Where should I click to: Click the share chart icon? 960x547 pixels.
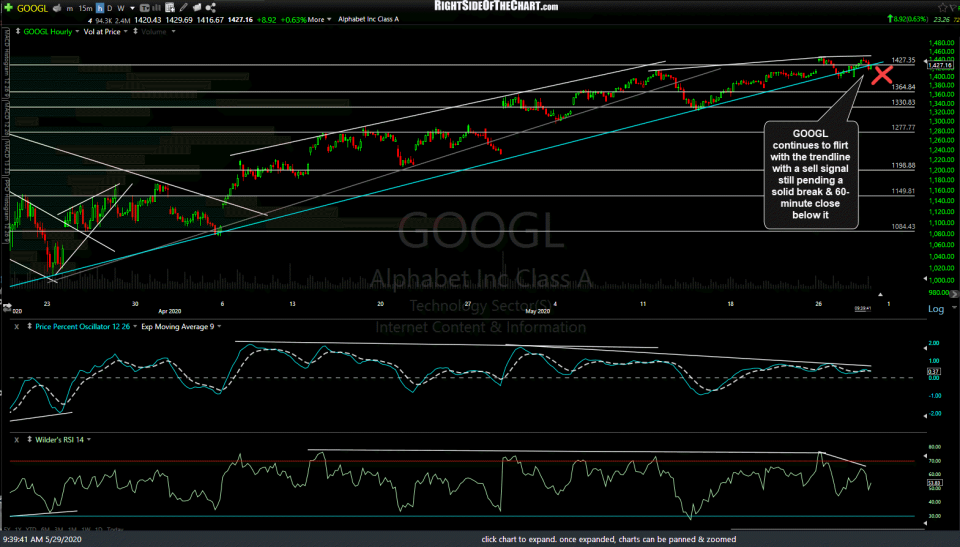(211, 8)
